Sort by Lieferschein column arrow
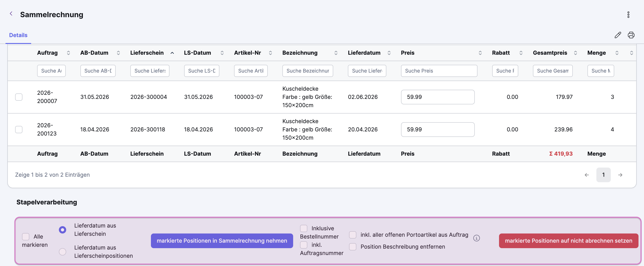This screenshot has height=266, width=644. [x=172, y=53]
